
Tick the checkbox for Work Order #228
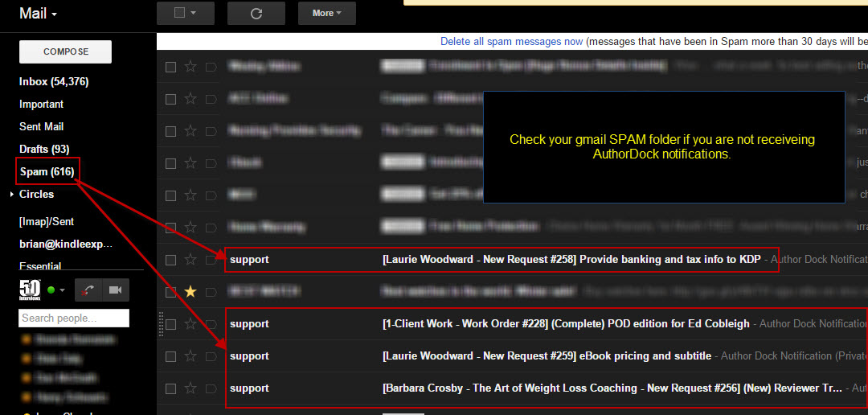pyautogui.click(x=171, y=324)
